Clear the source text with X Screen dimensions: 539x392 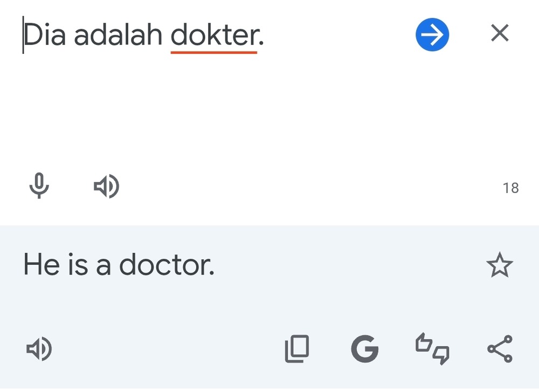coord(500,34)
